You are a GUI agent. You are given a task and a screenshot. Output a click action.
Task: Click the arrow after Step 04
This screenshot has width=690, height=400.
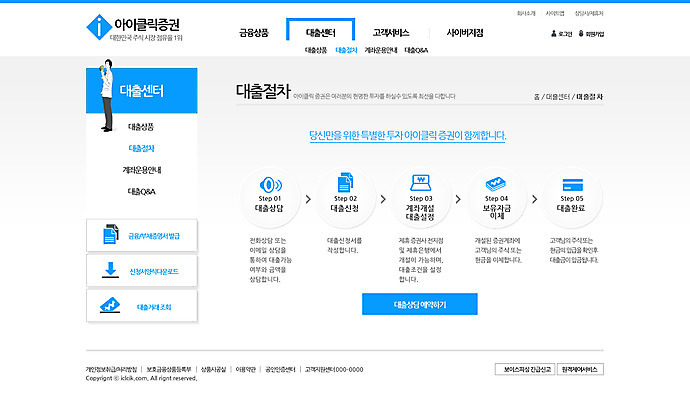tap(534, 199)
